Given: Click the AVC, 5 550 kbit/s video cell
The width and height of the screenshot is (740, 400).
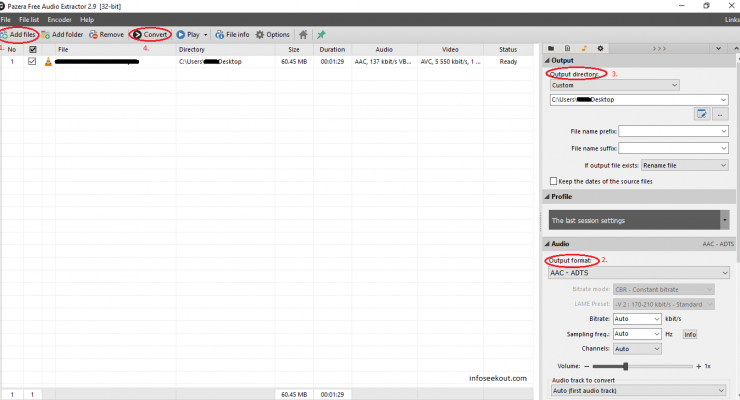Looking at the screenshot, I should [x=450, y=62].
